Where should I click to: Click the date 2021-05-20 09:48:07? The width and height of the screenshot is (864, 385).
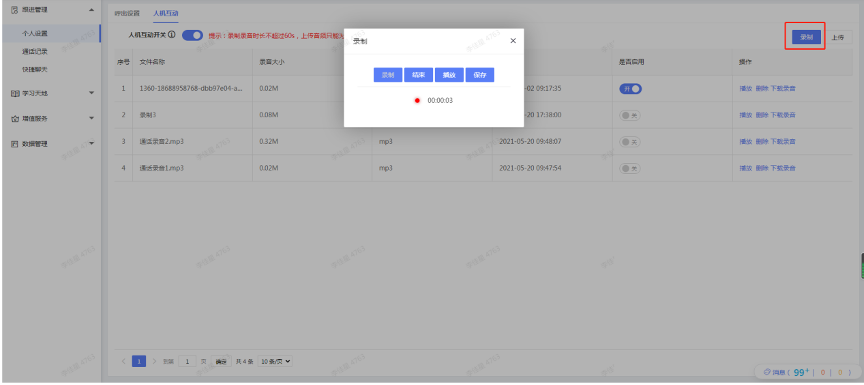pyautogui.click(x=530, y=142)
